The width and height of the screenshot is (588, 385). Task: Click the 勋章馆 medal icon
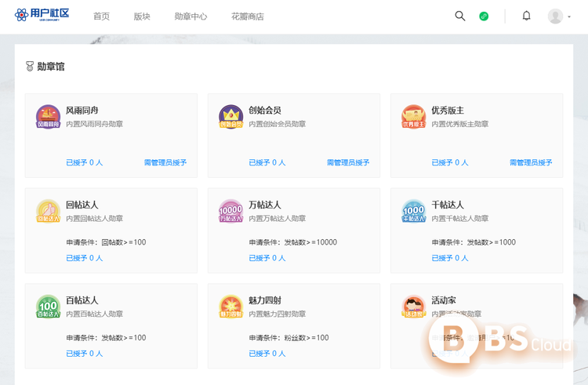tap(30, 67)
